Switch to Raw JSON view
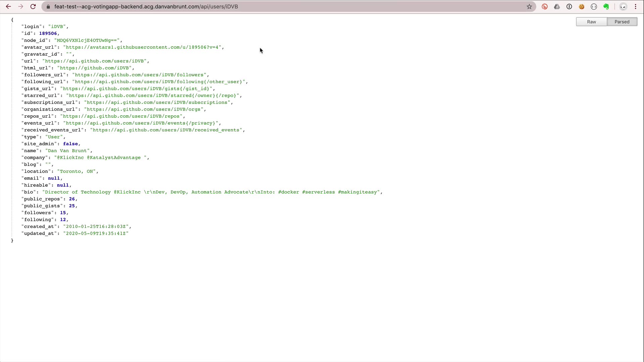644x362 pixels. click(591, 22)
